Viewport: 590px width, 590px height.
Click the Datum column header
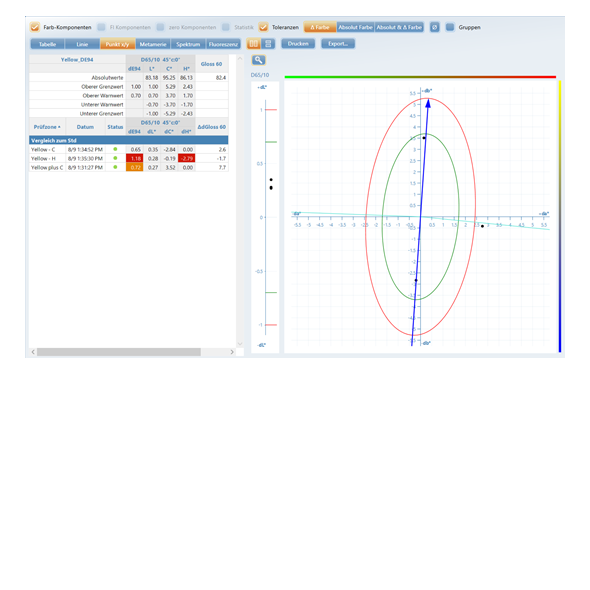tap(85, 127)
